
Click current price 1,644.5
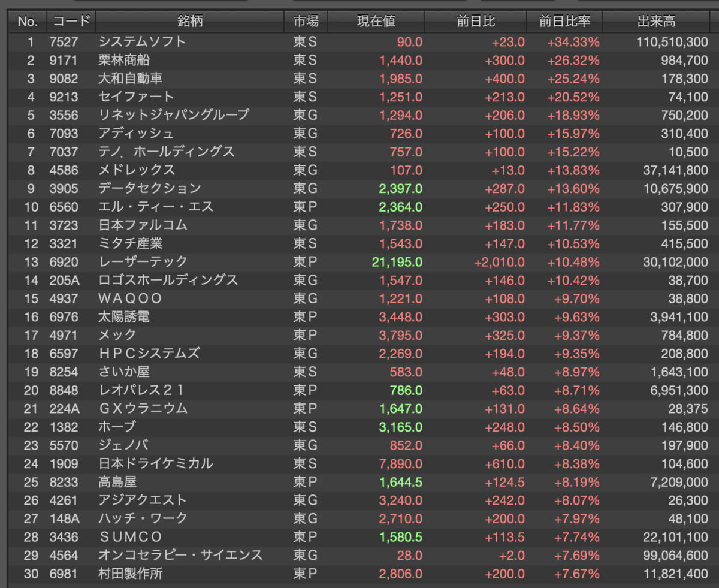coord(401,482)
